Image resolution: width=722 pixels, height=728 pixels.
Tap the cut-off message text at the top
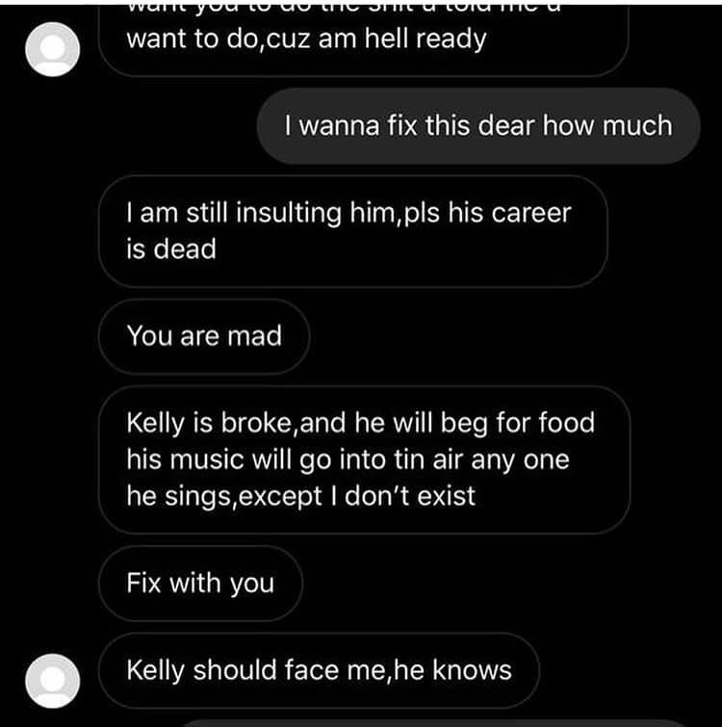click(344, 8)
